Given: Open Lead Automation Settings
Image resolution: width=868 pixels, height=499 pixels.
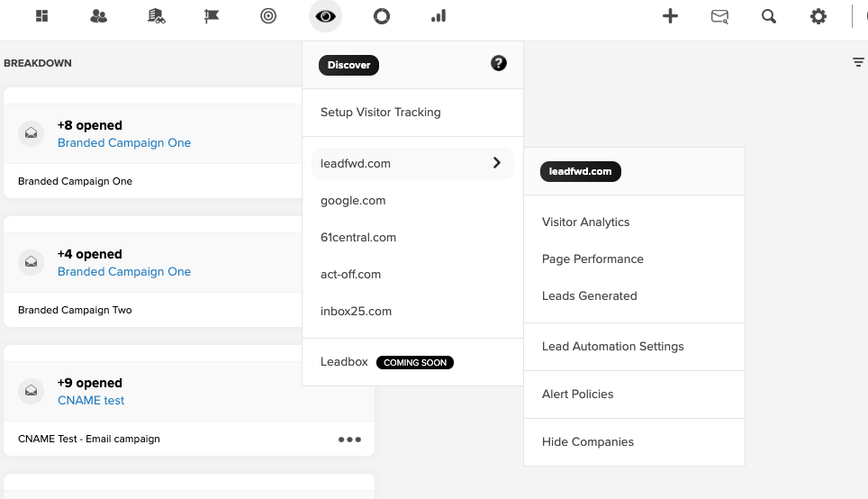Looking at the screenshot, I should pyautogui.click(x=612, y=346).
